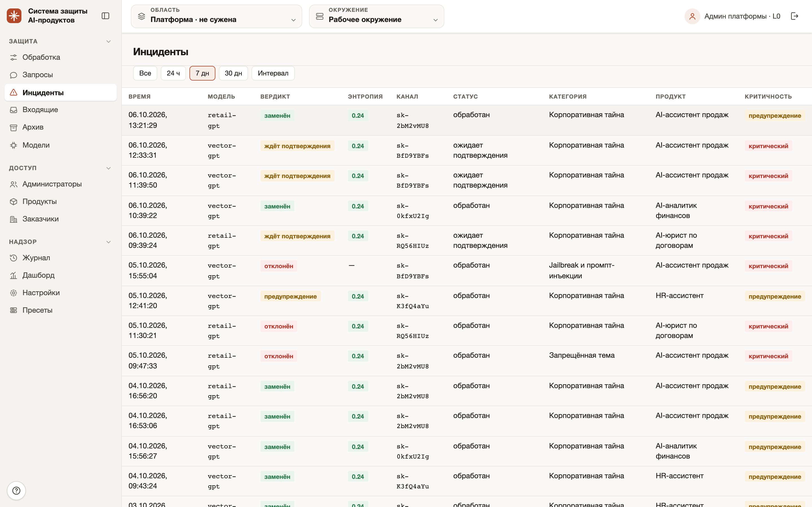The image size is (812, 507).
Task: Open the incident row at 13:21:29
Action: coord(467,120)
